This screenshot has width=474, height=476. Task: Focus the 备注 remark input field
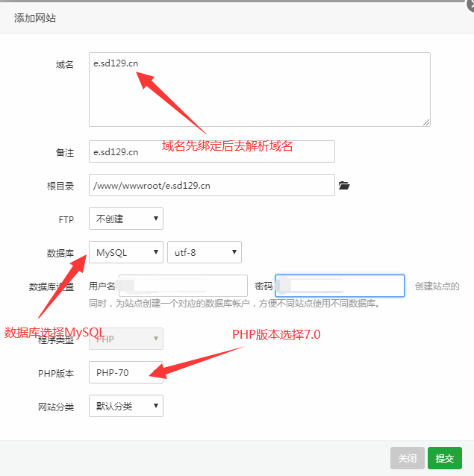point(211,151)
